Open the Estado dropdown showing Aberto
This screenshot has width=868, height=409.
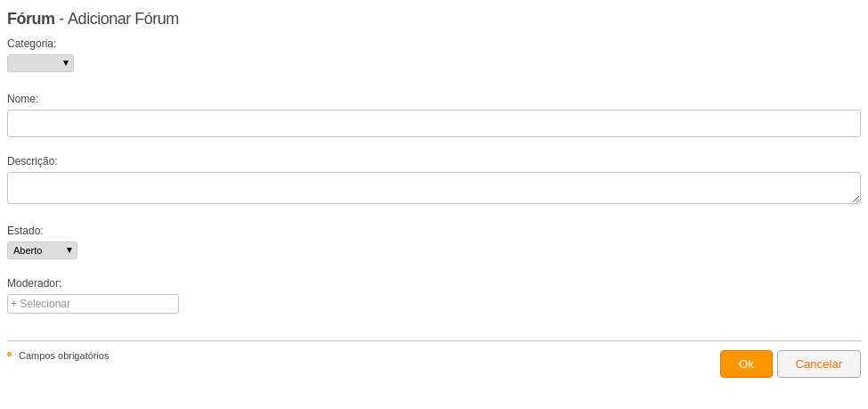pos(42,250)
